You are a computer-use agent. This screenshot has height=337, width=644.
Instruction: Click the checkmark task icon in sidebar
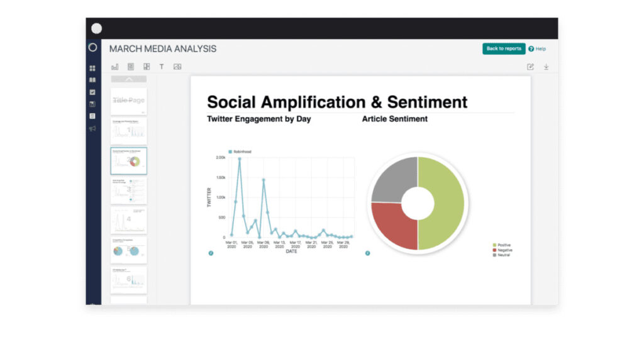[92, 92]
